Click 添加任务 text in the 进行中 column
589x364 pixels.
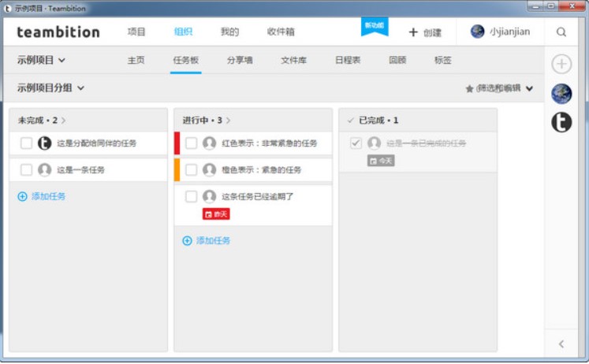213,240
